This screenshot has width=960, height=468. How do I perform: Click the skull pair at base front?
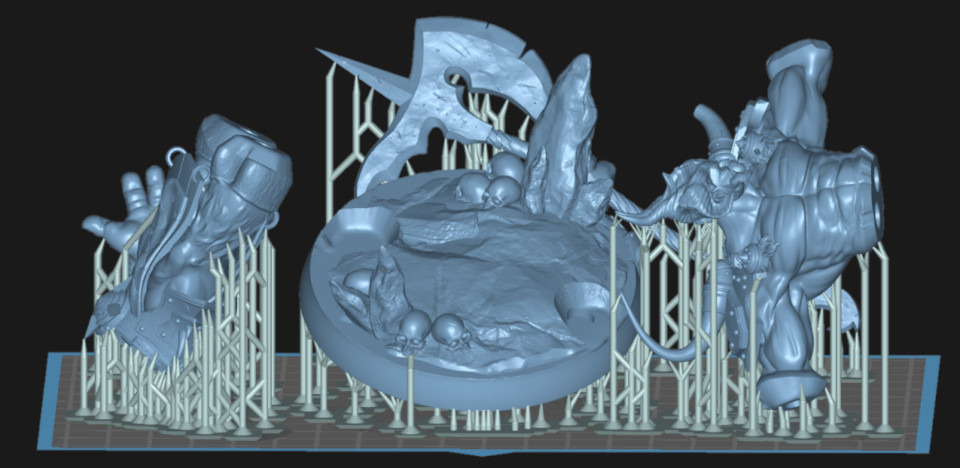point(432,330)
